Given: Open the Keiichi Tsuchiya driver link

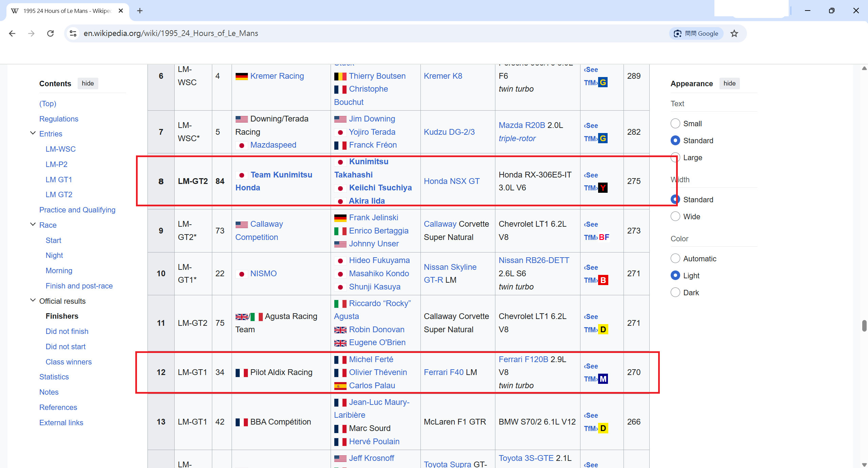Looking at the screenshot, I should pyautogui.click(x=380, y=188).
